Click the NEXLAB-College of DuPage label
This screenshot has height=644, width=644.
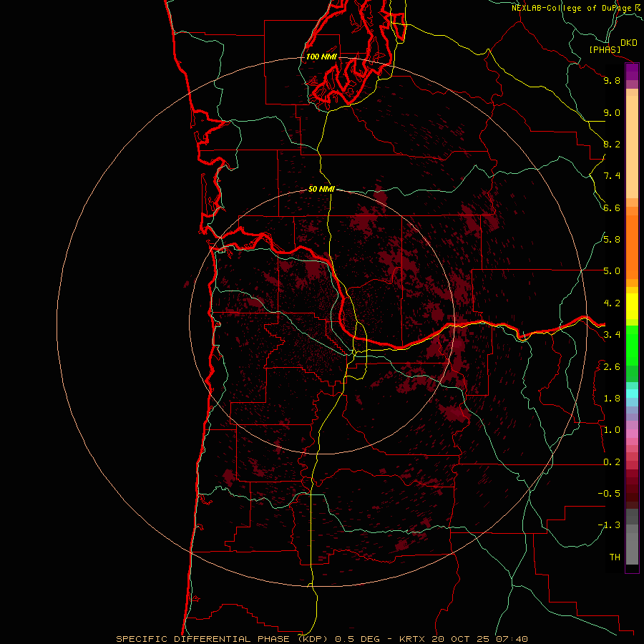pyautogui.click(x=572, y=8)
